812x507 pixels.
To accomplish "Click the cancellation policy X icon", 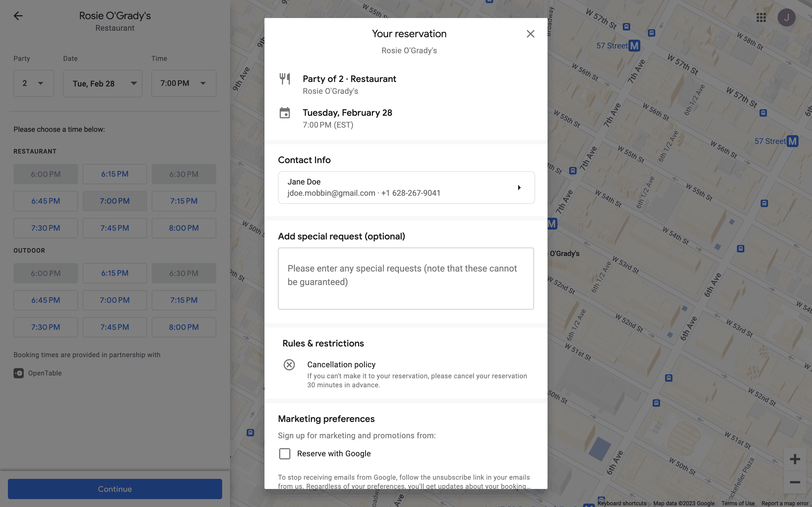I will [x=289, y=364].
